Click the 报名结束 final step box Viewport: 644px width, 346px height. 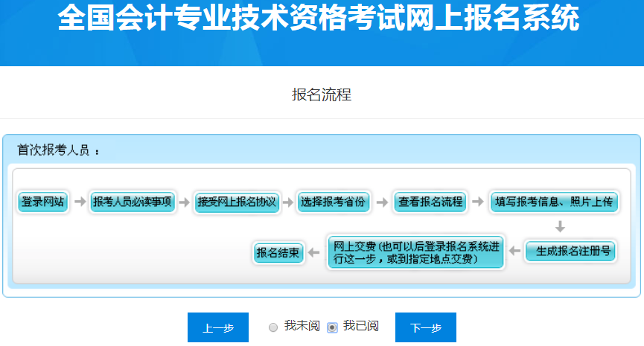pyautogui.click(x=278, y=253)
